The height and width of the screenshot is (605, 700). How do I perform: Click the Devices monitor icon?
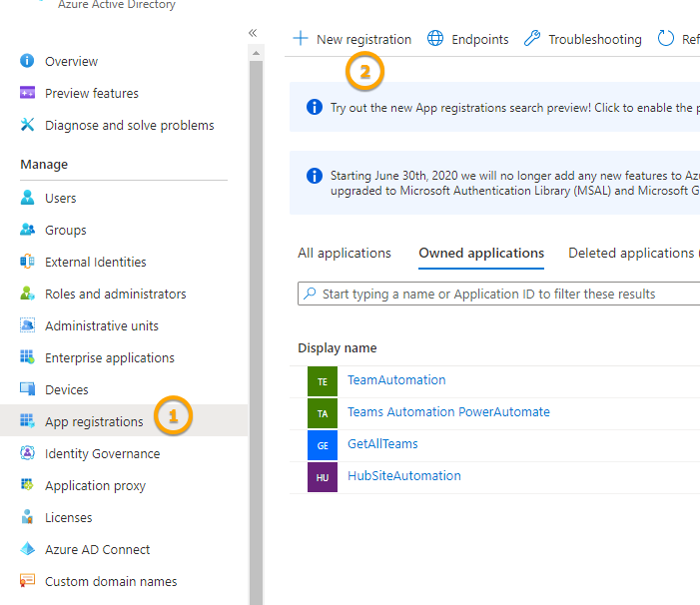pyautogui.click(x=27, y=389)
